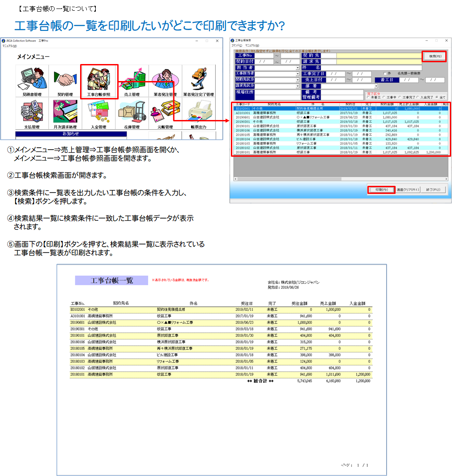The width and height of the screenshot is (452, 476).
Task: Open the 契約管理 handshake icon
Action: tap(65, 81)
